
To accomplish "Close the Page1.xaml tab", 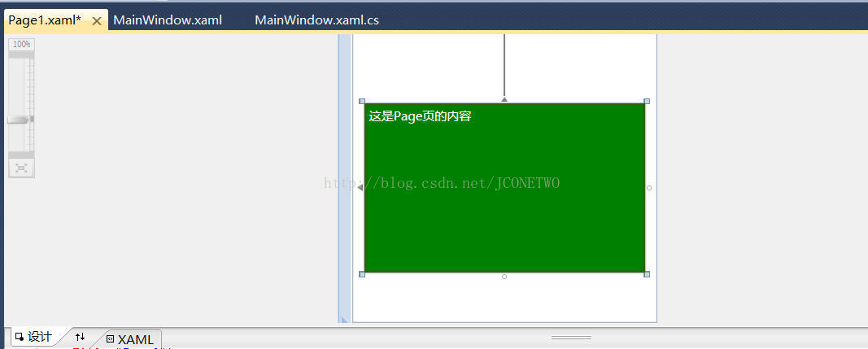I will (96, 21).
